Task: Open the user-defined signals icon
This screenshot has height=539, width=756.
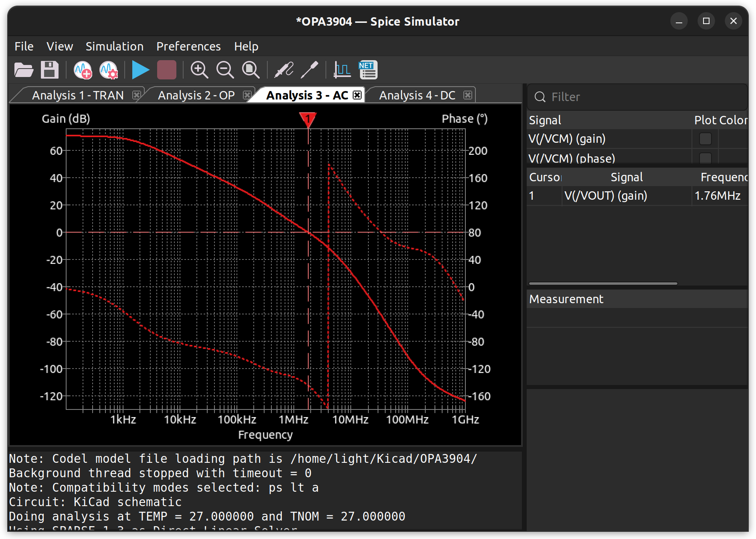Action: 342,70
